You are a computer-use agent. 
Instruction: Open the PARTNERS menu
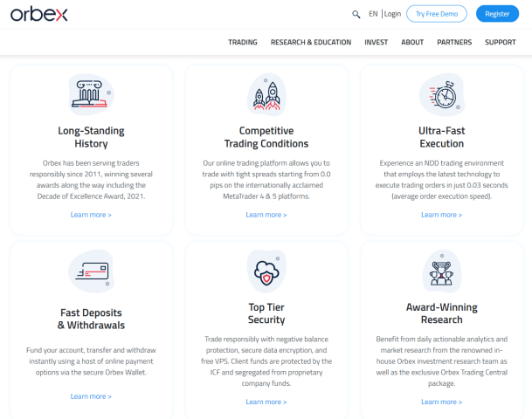click(x=454, y=42)
